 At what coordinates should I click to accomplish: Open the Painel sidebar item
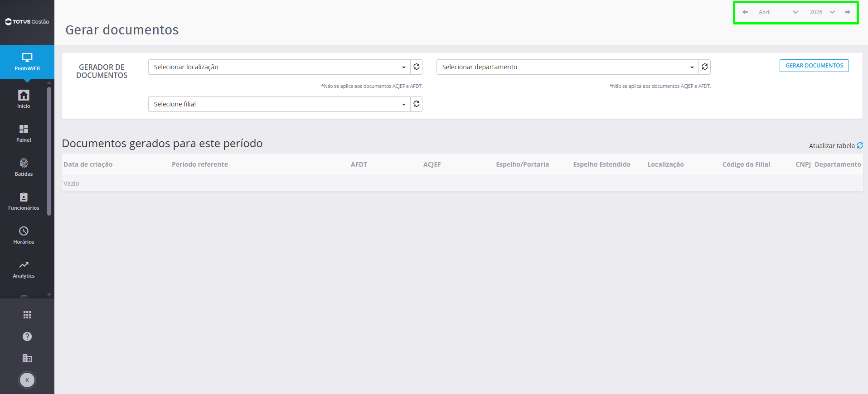(x=24, y=133)
